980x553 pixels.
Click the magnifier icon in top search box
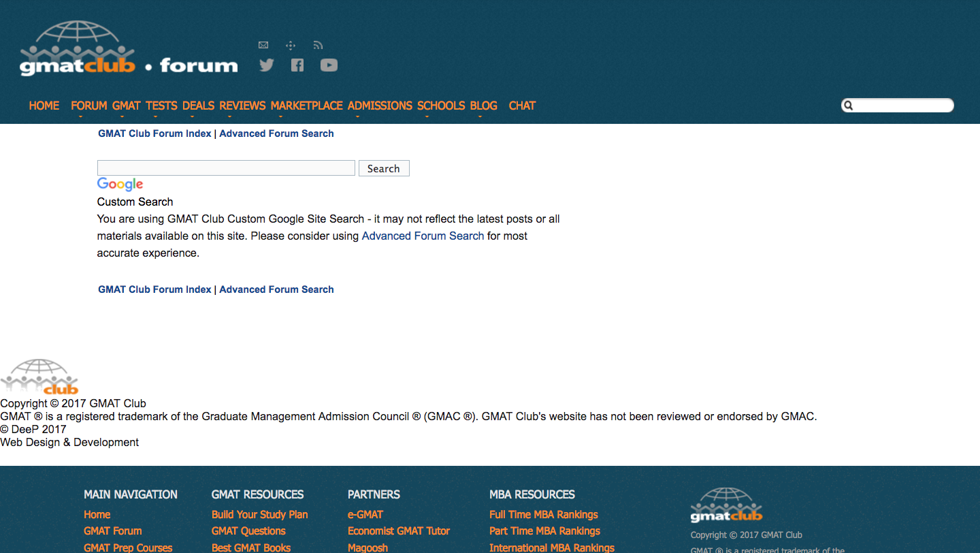click(849, 106)
